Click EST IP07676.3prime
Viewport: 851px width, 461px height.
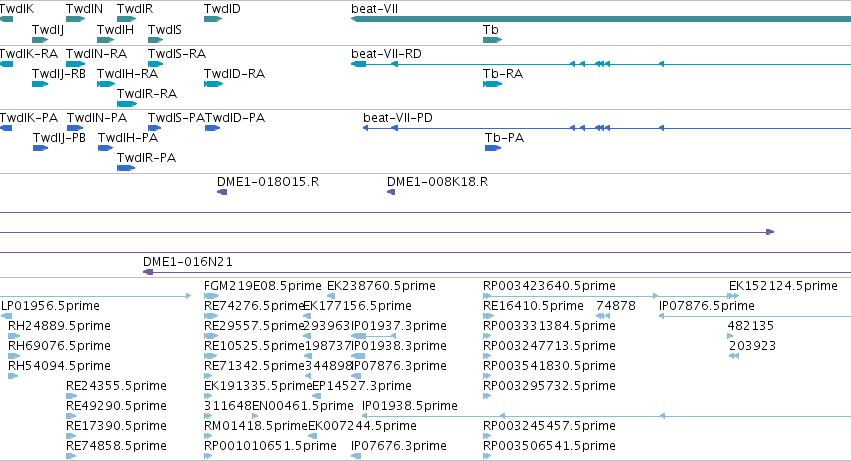coord(399,446)
